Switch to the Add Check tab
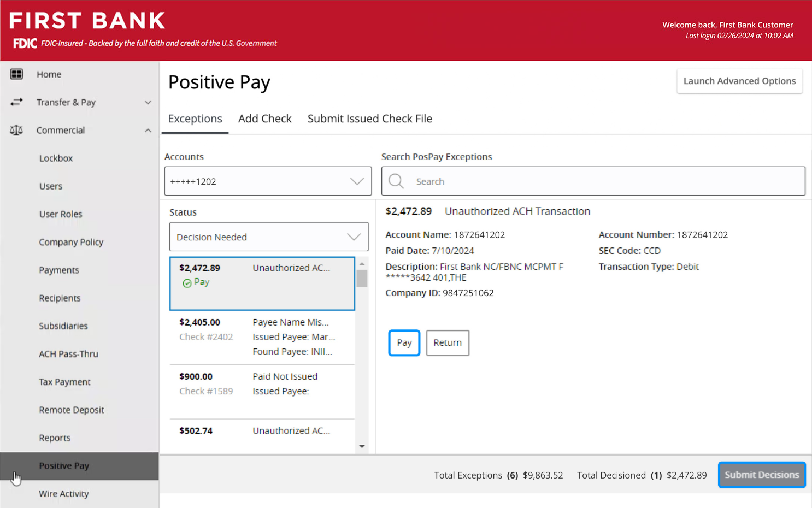The height and width of the screenshot is (508, 812). click(264, 119)
